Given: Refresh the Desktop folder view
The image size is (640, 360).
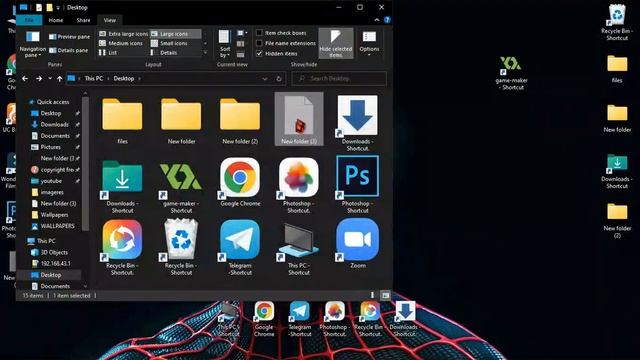Looking at the screenshot, I should 279,78.
